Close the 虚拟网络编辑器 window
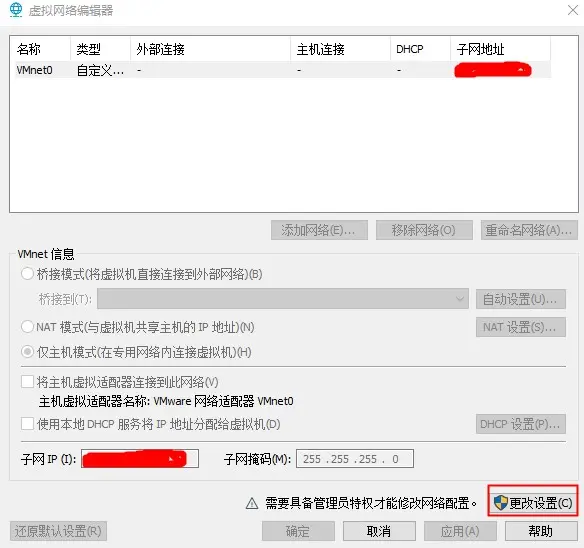 click(573, 10)
